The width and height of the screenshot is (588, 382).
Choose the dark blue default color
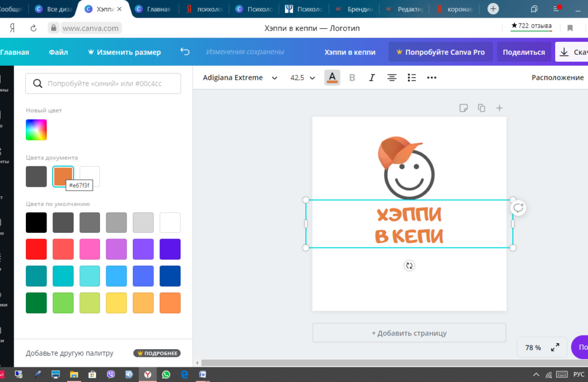click(x=170, y=276)
